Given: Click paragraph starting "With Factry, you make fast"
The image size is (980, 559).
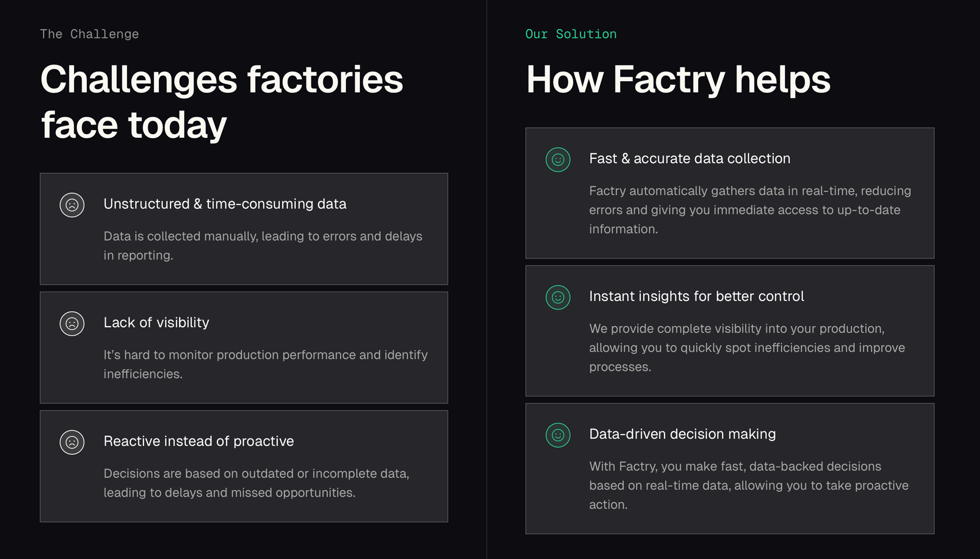Looking at the screenshot, I should click(x=748, y=485).
